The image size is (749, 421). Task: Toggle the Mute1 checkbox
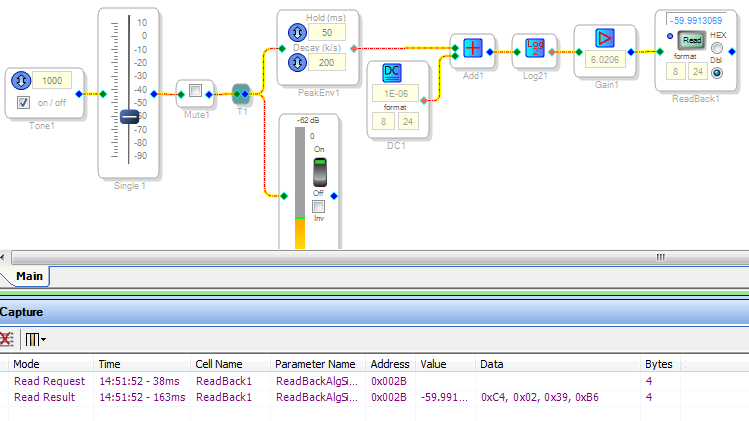pyautogui.click(x=195, y=90)
